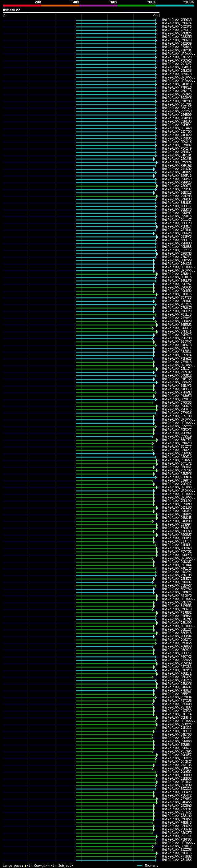Image resolution: width=197 pixels, height=868 pixels.
Task: Open hit UniRef100_C4E768
Action: click(x=177, y=734)
